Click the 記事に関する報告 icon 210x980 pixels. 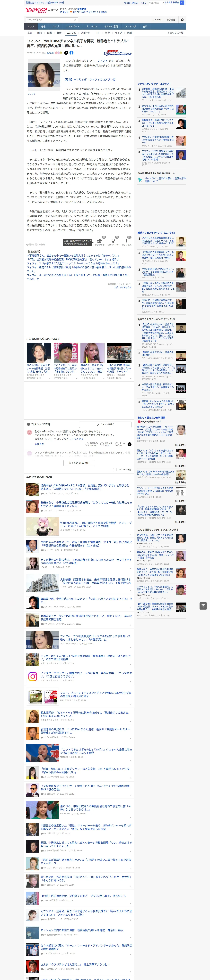point(27,245)
